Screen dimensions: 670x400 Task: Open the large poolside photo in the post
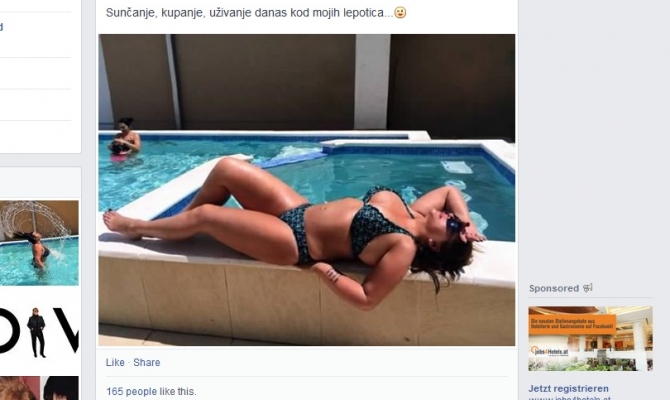307,190
